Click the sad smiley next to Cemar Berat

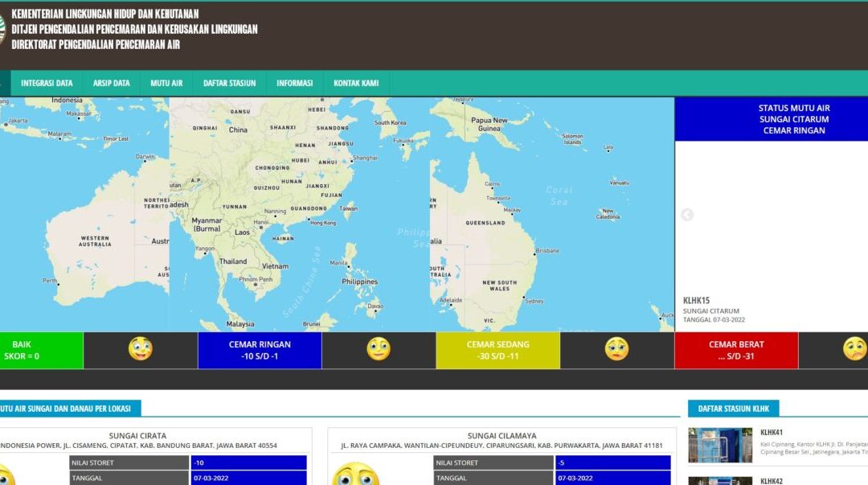coord(854,349)
